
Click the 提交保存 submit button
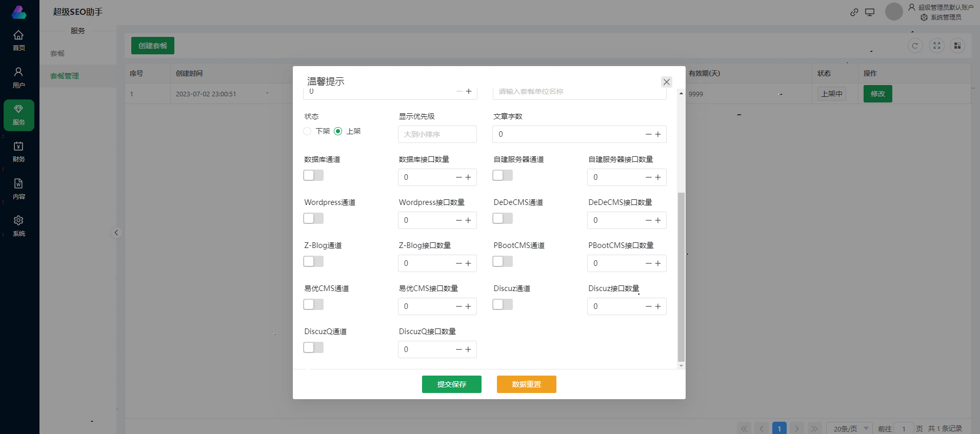click(451, 384)
